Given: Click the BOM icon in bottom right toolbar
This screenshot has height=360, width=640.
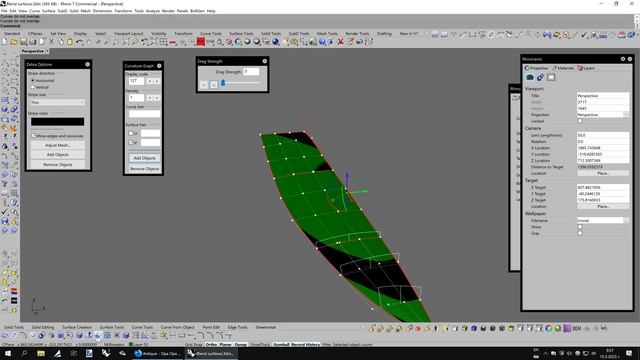Looking at the screenshot, I should tap(577, 328).
